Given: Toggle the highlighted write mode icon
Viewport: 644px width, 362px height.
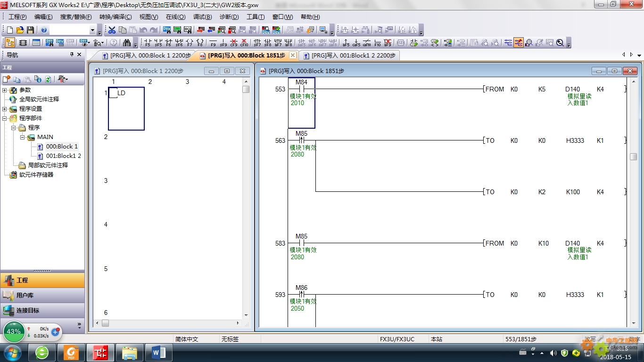Looking at the screenshot, I should click(x=519, y=43).
